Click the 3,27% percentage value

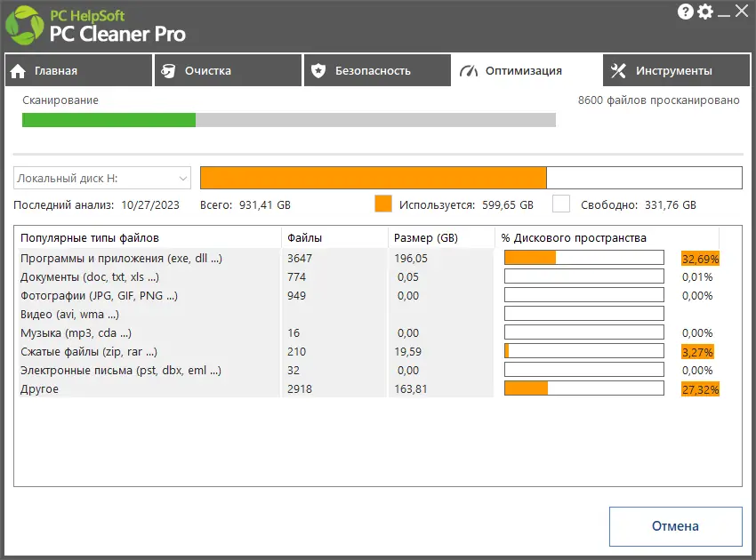pos(697,352)
